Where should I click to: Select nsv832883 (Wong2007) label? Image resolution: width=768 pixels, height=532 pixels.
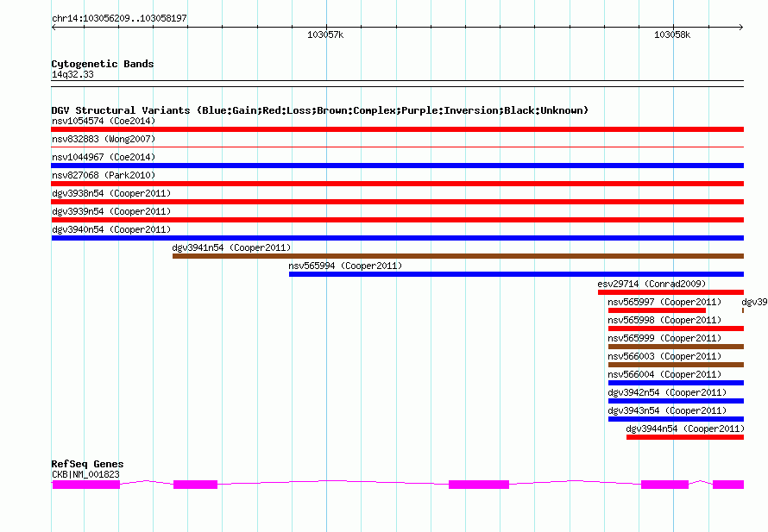tap(104, 139)
